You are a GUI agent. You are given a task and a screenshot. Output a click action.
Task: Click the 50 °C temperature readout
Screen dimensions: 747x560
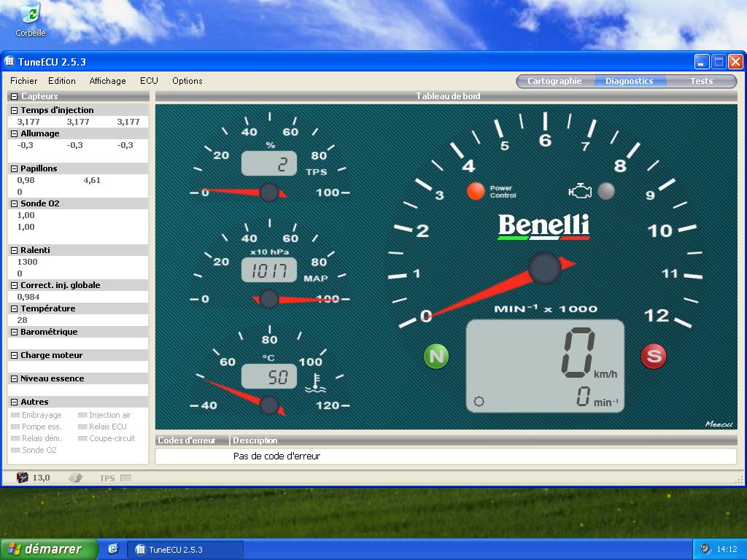tap(269, 377)
